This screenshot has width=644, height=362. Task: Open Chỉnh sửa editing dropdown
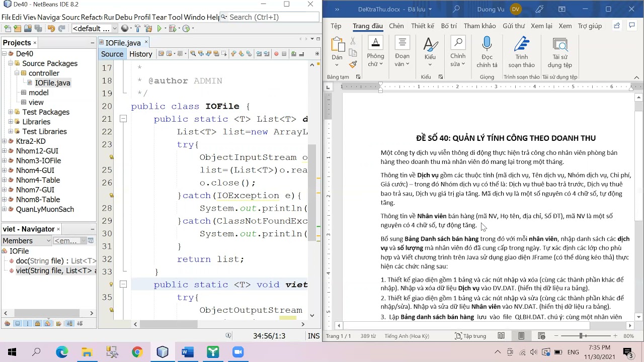(x=458, y=52)
